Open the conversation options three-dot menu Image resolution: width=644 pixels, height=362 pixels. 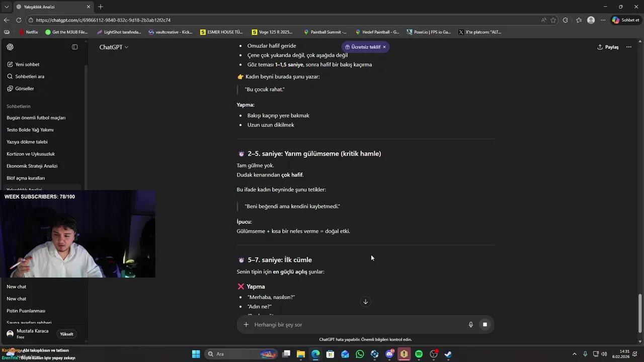tap(629, 47)
